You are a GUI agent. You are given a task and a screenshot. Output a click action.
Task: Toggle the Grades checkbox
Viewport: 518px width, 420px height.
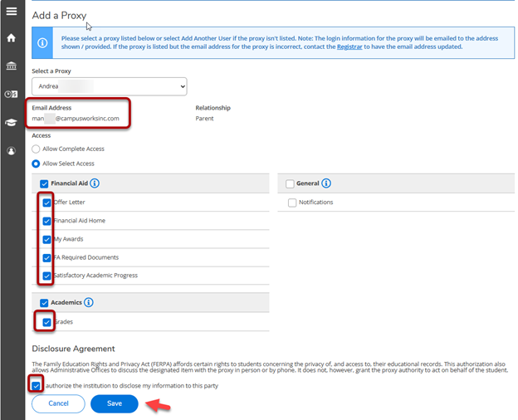47,322
